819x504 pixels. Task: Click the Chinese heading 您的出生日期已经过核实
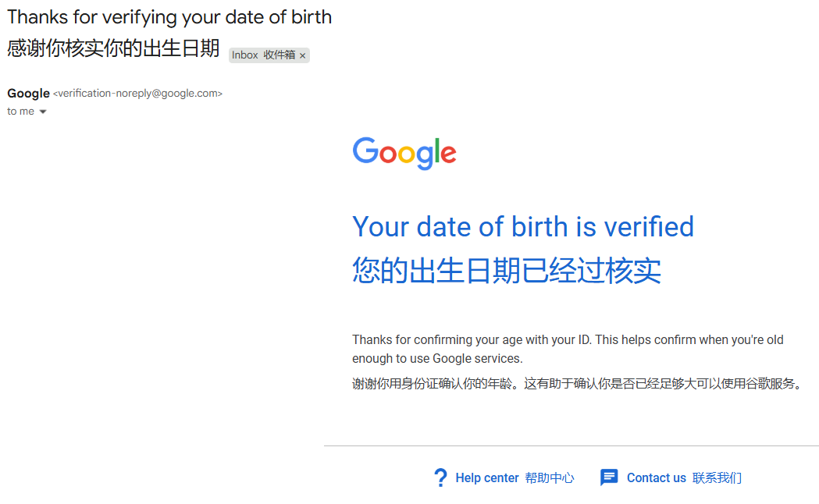point(507,271)
